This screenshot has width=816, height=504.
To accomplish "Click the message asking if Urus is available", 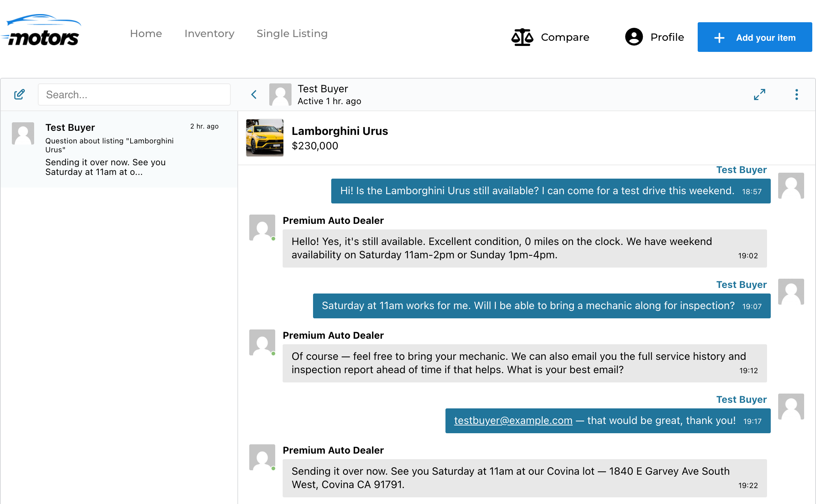I will [551, 191].
